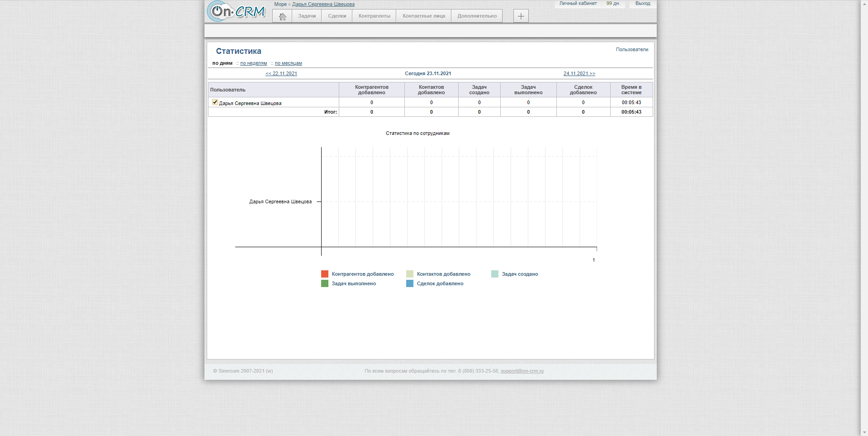Click the page vertical scrollbar
The image size is (868, 436).
pos(864,217)
